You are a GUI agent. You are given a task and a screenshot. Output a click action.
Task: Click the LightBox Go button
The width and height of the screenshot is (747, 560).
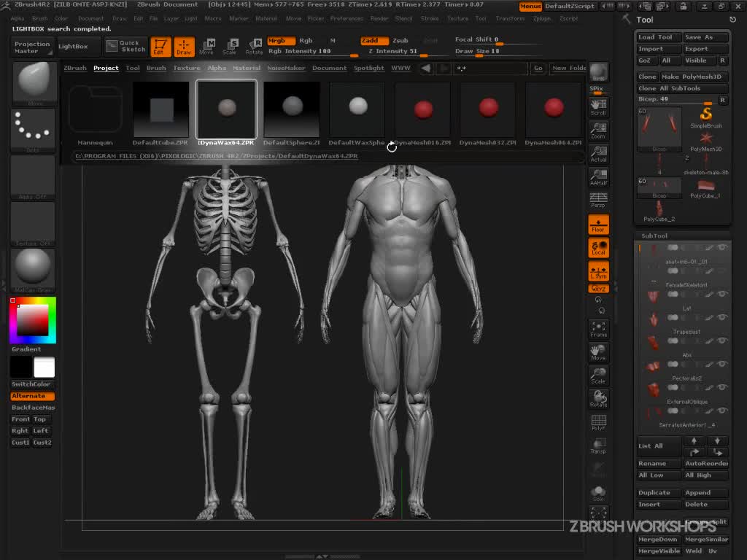pos(538,69)
